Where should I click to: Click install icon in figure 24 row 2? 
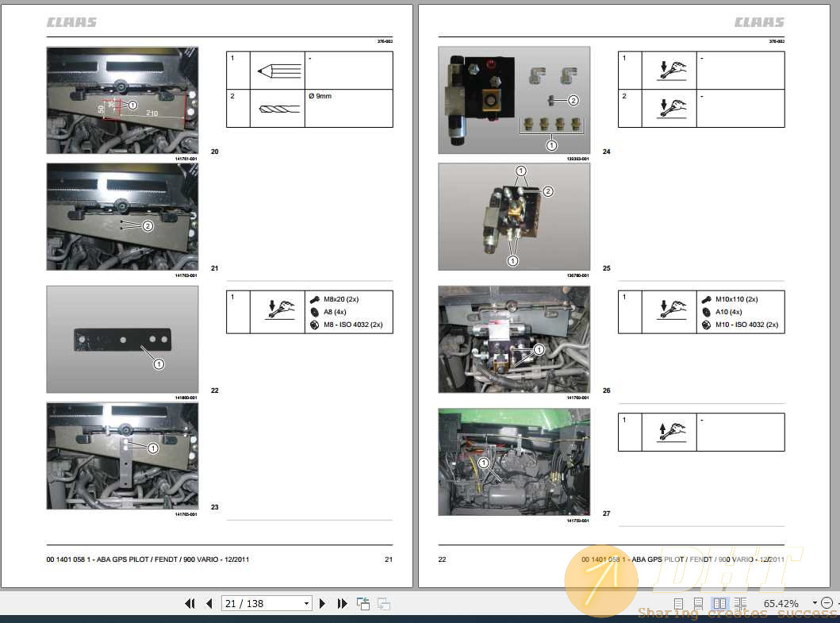(673, 108)
